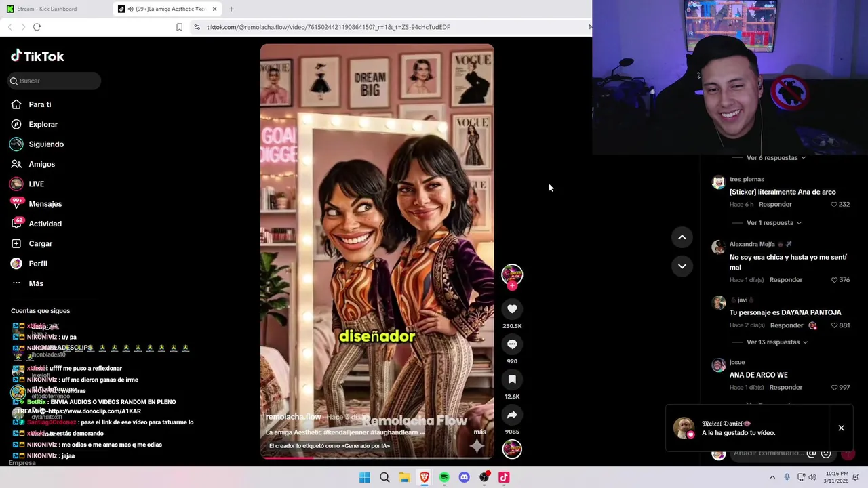The image size is (868, 488).
Task: Reload the page
Action: point(37,27)
